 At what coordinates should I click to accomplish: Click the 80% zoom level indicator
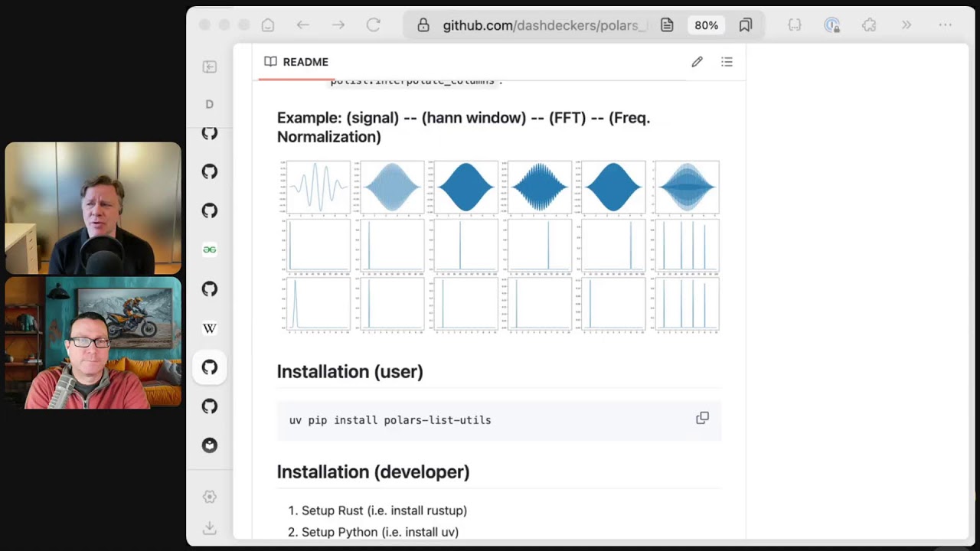coord(706,25)
